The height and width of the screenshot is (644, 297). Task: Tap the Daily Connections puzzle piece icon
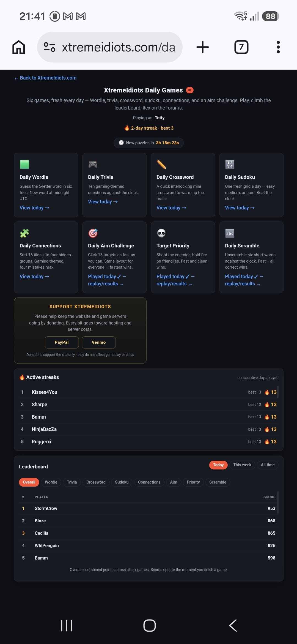[x=24, y=233]
